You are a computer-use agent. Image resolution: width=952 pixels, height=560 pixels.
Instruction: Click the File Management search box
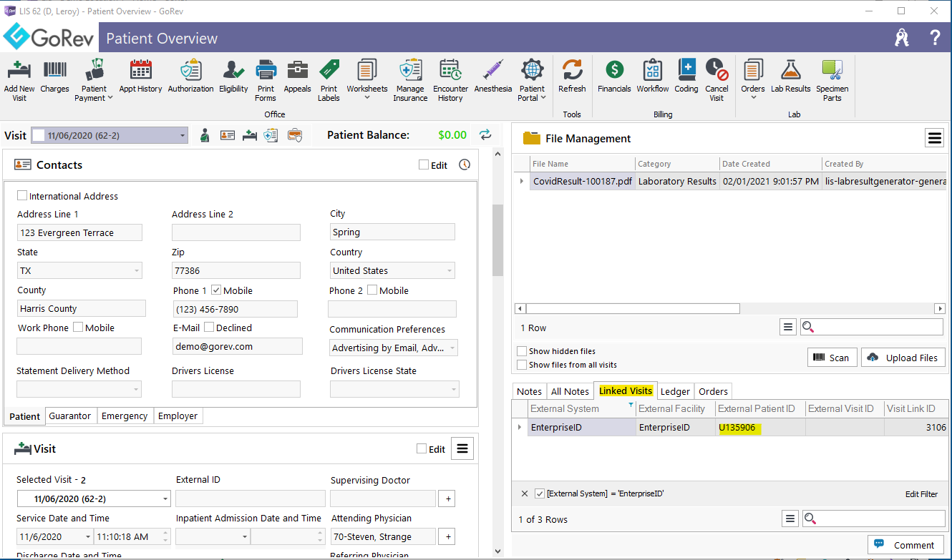pyautogui.click(x=871, y=327)
